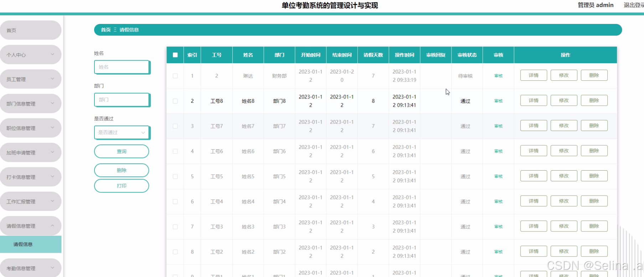
Task: Click the 删除 button under filters
Action: tap(122, 170)
